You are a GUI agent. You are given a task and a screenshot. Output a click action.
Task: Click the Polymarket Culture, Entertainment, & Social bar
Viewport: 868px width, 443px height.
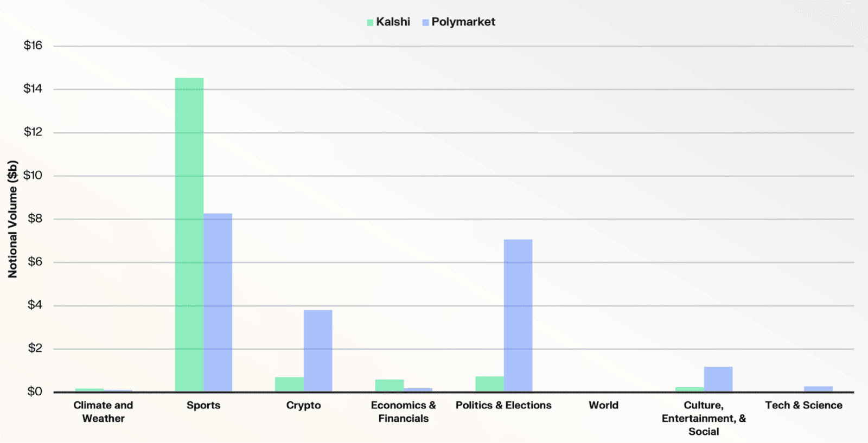[718, 379]
